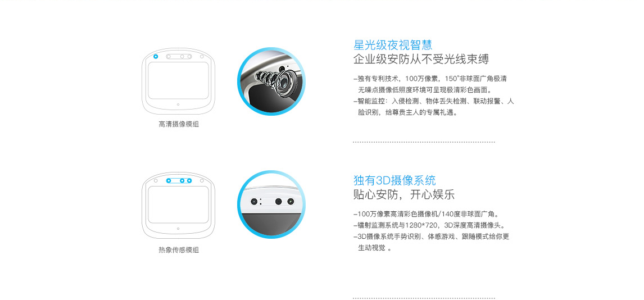Click the unhighlighted sensor bar in upper device diagram
The image size is (644, 300).
pyautogui.click(x=179, y=56)
